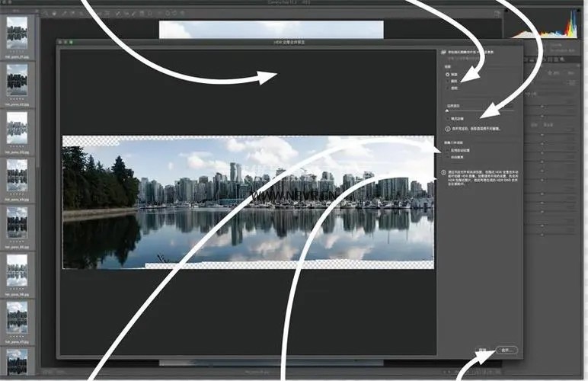The height and width of the screenshot is (381, 588).
Task: Click the Boundary Warp (边界变形) slider
Action: pyautogui.click(x=480, y=110)
